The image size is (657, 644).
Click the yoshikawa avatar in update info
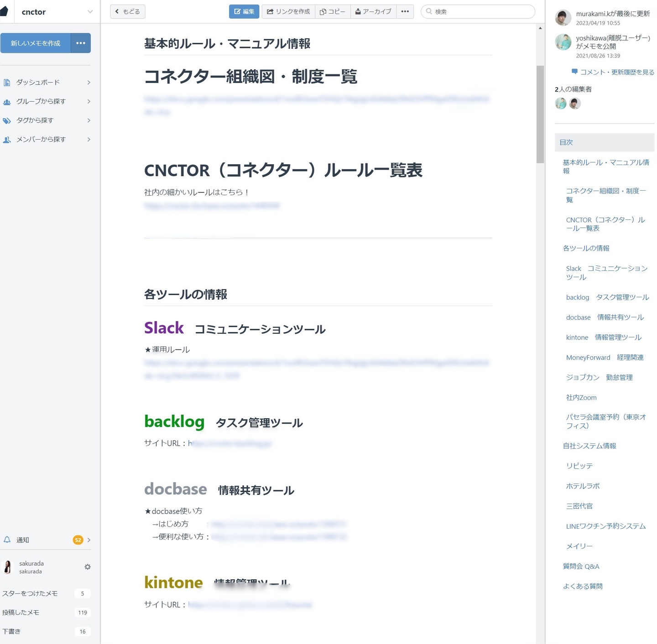coord(563,42)
